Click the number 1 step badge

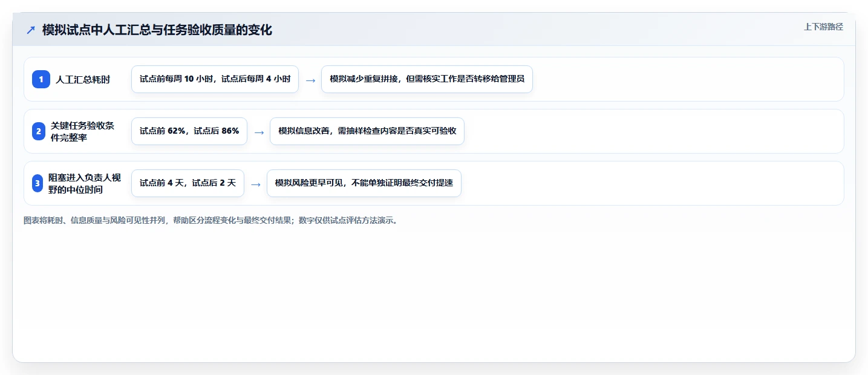tap(41, 79)
